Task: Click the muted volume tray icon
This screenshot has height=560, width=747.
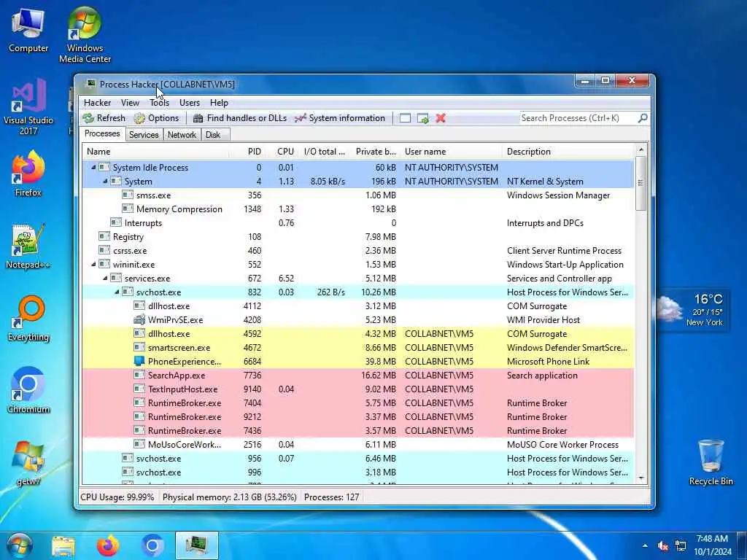Action: tap(662, 545)
